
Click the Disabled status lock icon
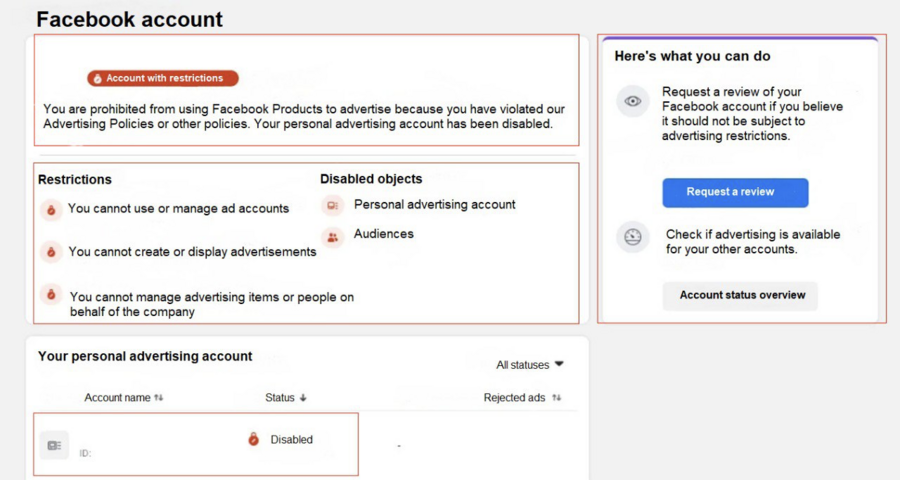[x=253, y=439]
